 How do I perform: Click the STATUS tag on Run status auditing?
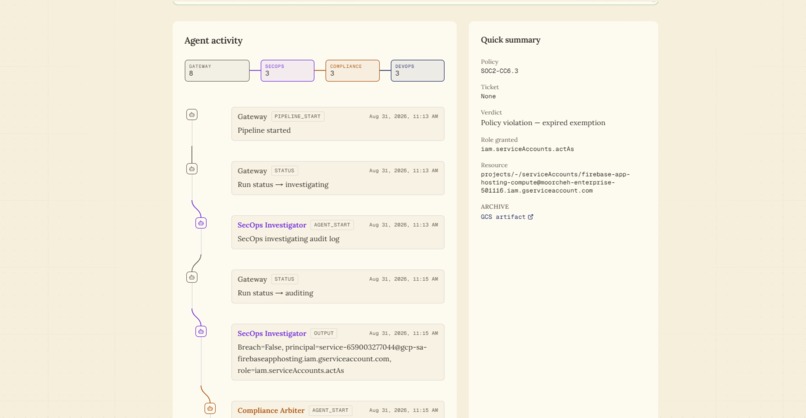point(284,279)
